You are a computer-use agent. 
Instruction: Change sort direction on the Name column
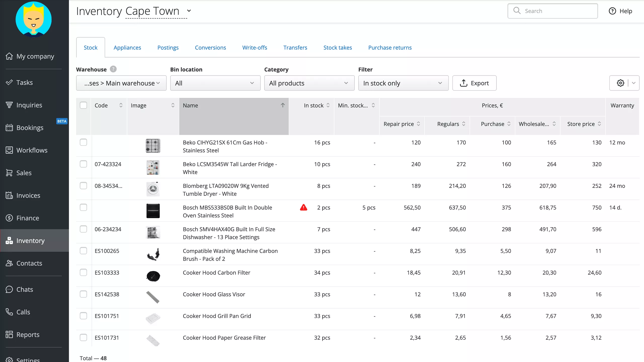pos(283,105)
